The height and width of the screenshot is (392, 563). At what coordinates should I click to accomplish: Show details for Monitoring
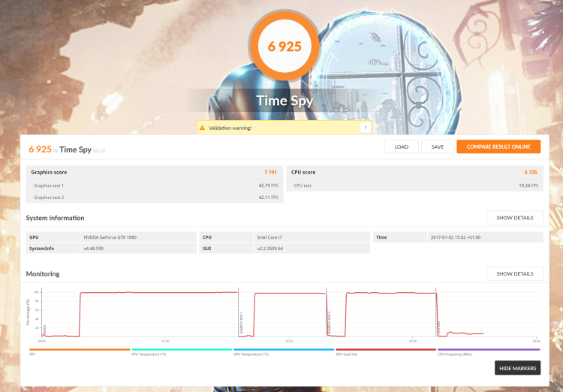pyautogui.click(x=514, y=274)
